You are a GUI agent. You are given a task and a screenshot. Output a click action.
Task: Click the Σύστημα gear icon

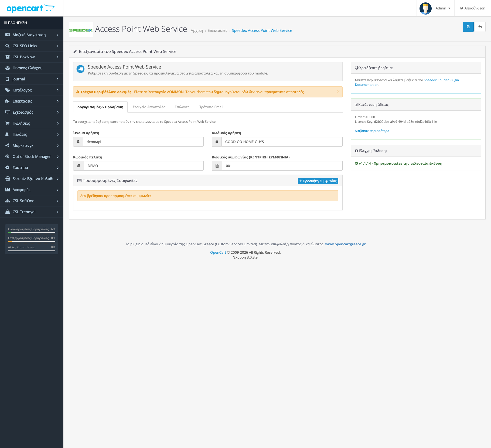coord(8,168)
